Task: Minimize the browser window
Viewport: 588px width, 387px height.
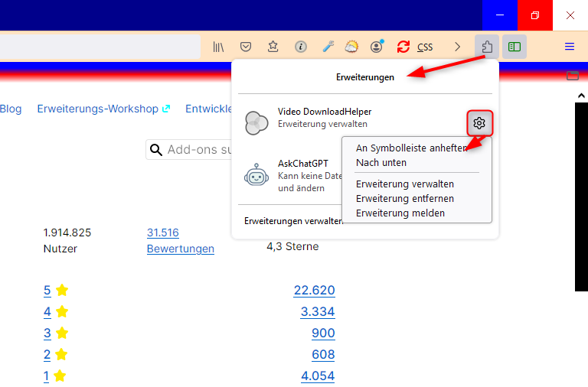Action: point(500,15)
